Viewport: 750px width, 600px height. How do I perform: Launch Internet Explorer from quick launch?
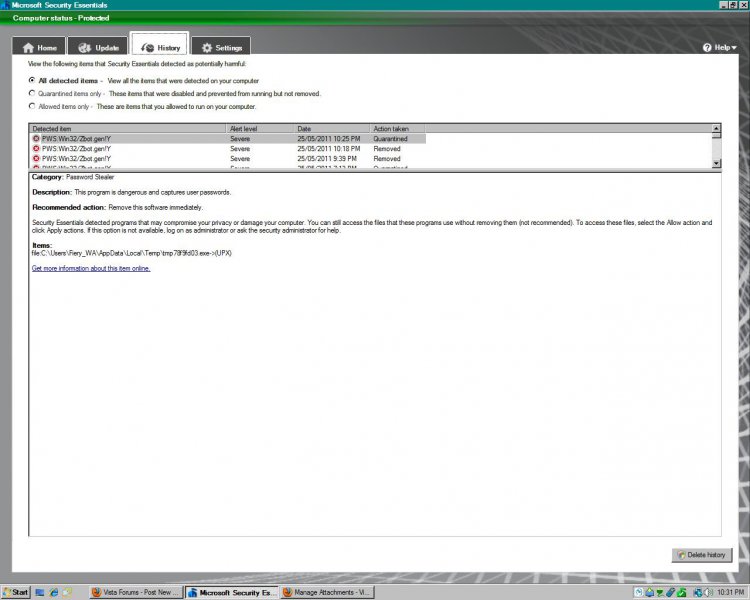pos(54,592)
